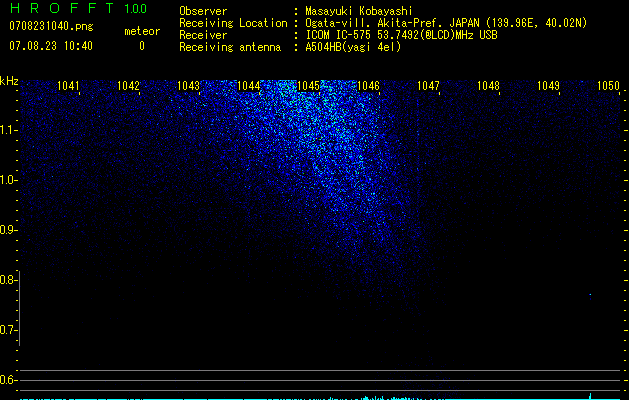Click time axis marker 1045
The width and height of the screenshot is (629, 400).
(308, 86)
